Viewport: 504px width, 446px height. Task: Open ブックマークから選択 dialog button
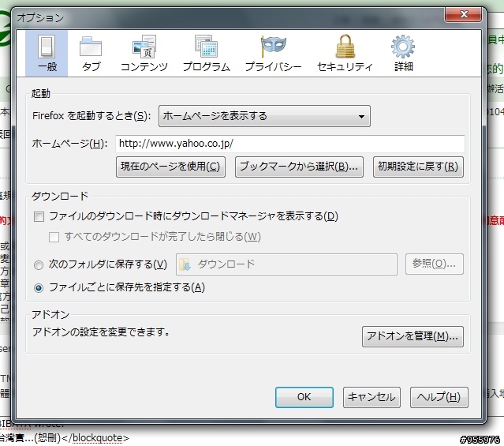tap(299, 167)
